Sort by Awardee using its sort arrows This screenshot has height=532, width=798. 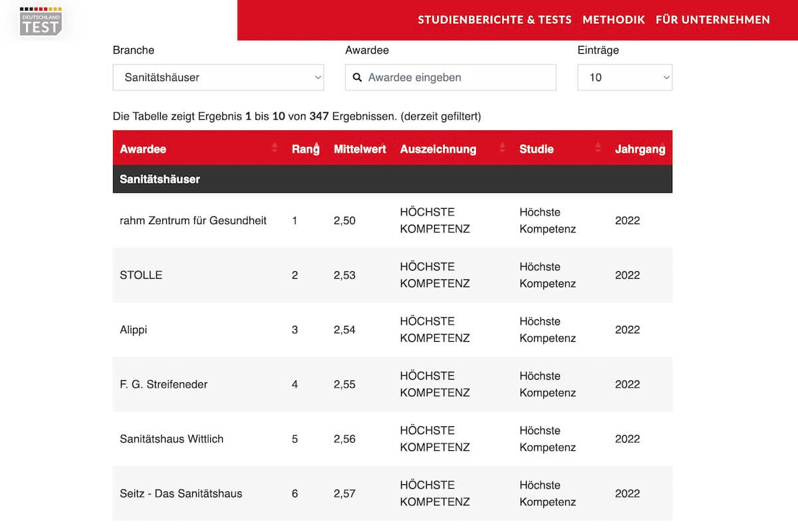pyautogui.click(x=275, y=148)
